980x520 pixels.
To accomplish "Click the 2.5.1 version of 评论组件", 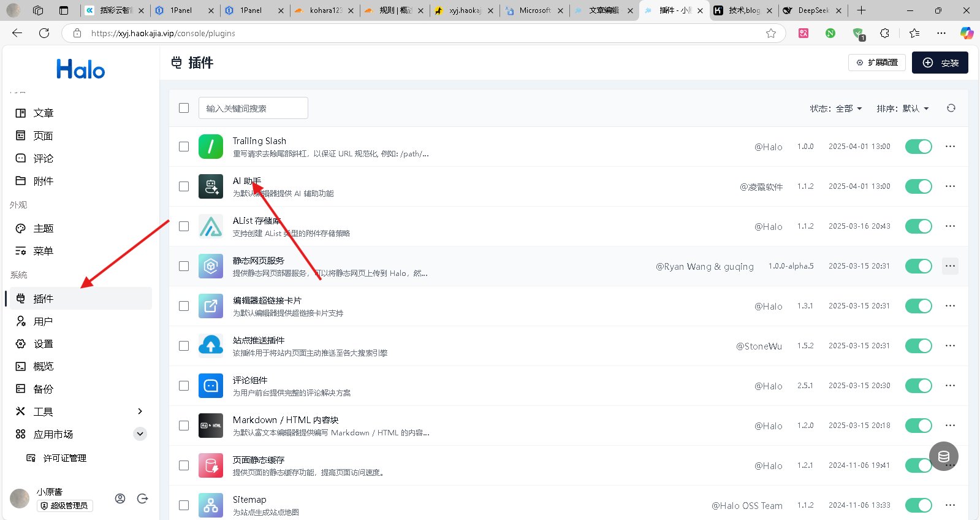I will pyautogui.click(x=805, y=386).
